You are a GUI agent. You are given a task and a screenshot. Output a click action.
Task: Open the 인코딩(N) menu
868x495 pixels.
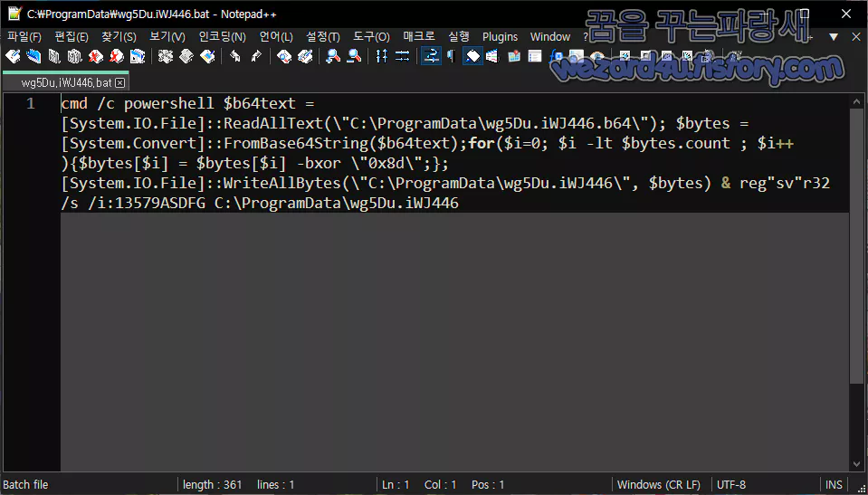click(222, 36)
